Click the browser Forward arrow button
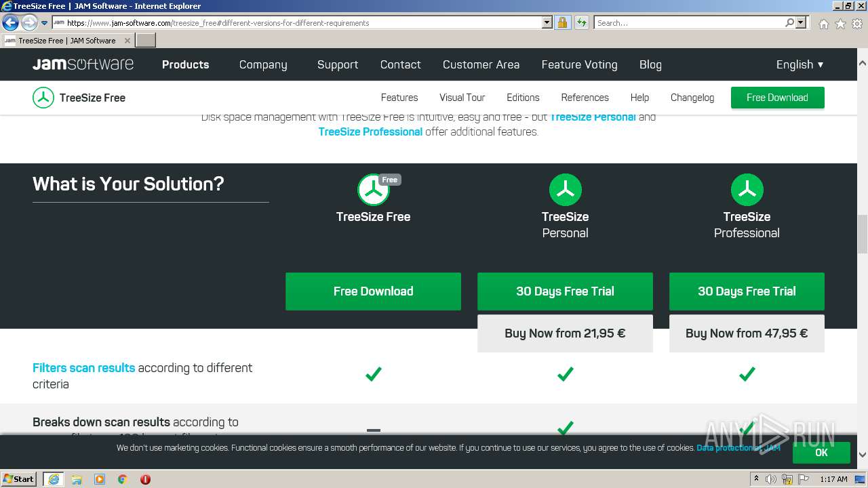 tap(28, 23)
